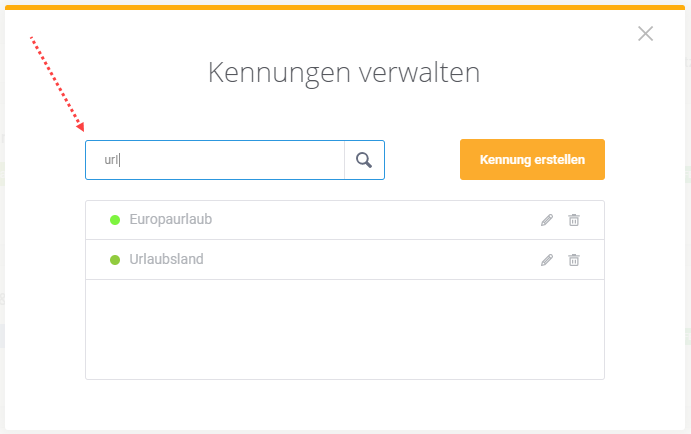Select the bright green dot beside Europaurlaub
The height and width of the screenshot is (434, 691).
115,220
